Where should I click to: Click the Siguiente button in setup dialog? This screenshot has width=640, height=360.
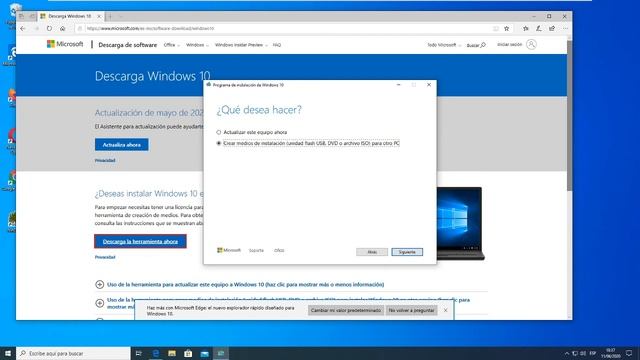(x=407, y=252)
